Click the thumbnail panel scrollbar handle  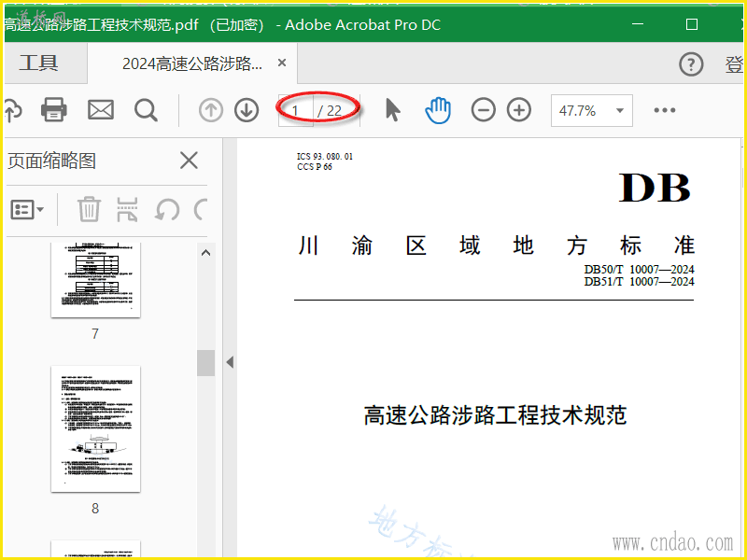coord(205,363)
